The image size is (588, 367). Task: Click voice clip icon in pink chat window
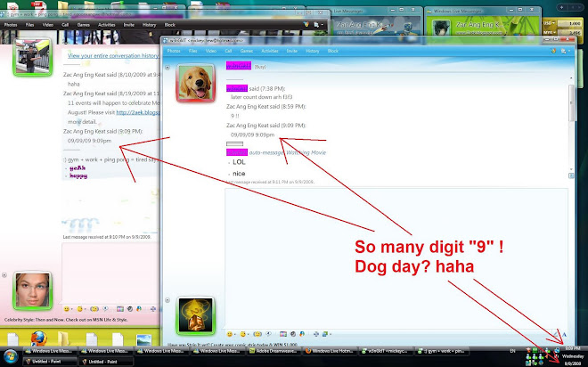[105, 309]
